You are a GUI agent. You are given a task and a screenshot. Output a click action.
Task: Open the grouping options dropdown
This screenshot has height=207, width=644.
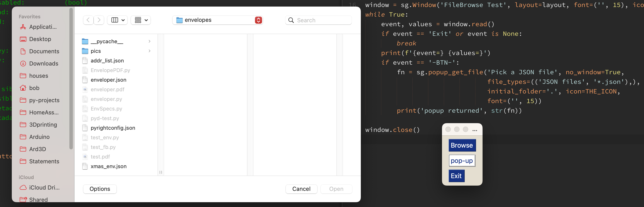tap(140, 20)
